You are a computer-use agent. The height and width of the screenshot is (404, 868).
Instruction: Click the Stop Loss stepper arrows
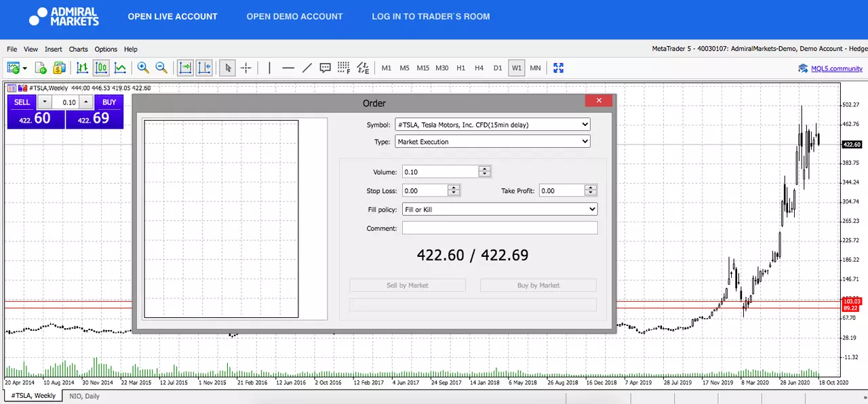pyautogui.click(x=454, y=191)
